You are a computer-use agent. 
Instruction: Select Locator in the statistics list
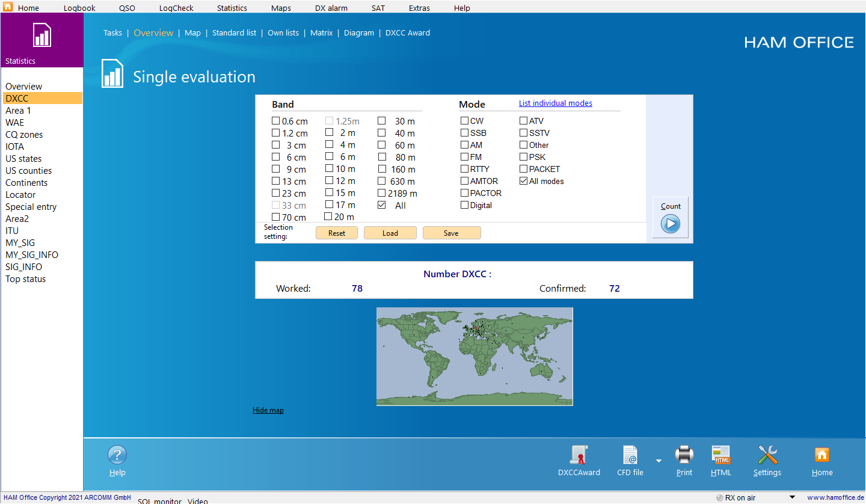20,195
